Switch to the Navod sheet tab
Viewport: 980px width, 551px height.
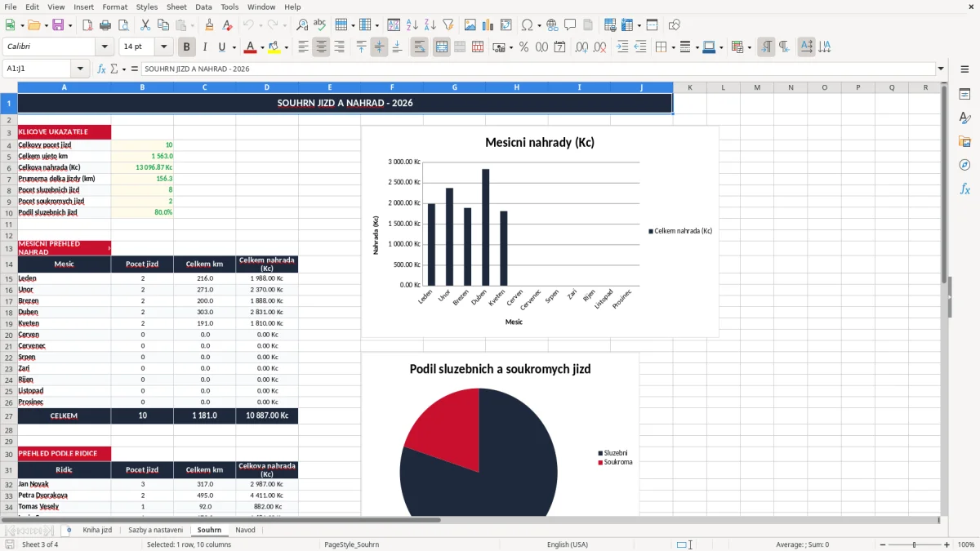pos(245,530)
